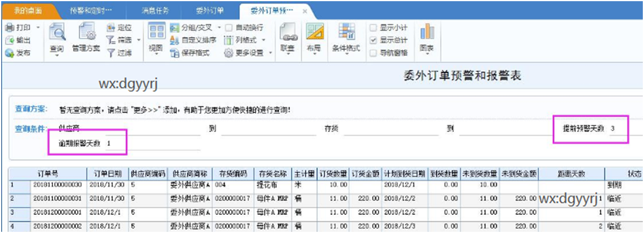
Task: Select order cell 20181100000030
Action: click(x=58, y=185)
